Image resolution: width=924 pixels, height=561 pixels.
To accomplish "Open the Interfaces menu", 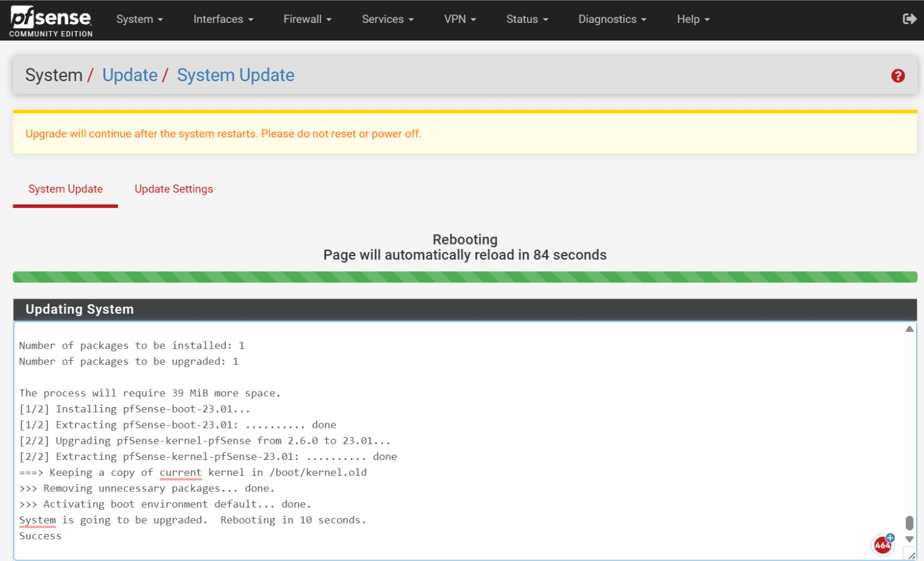I will point(223,19).
